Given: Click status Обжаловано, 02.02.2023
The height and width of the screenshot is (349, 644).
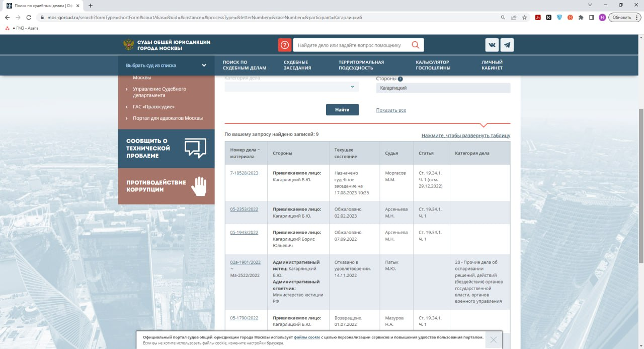Looking at the screenshot, I should (349, 213).
